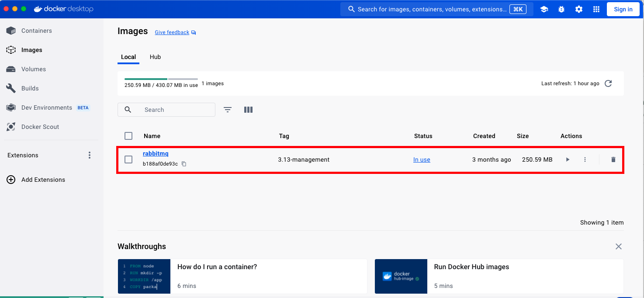This screenshot has height=298, width=644.
Task: Open Settings with the gear icon
Action: (x=579, y=9)
